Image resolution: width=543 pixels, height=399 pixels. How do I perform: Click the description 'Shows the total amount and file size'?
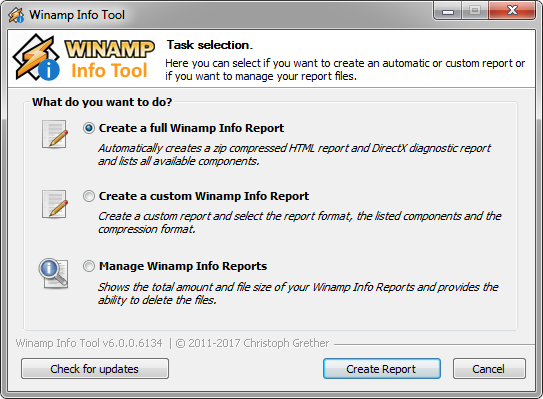pyautogui.click(x=298, y=293)
